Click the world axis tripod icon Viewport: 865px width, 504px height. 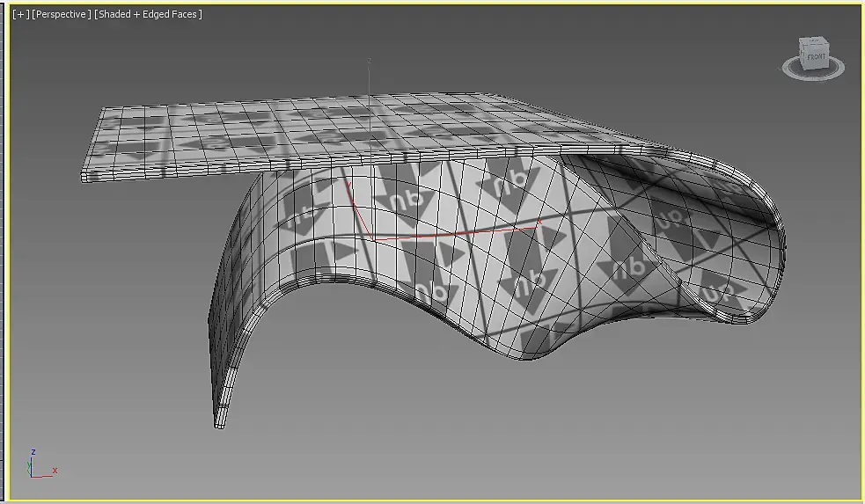point(40,464)
